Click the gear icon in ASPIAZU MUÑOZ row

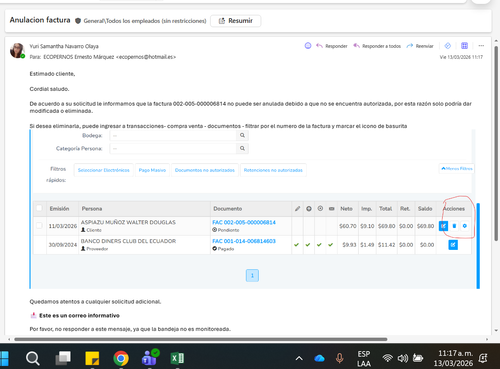(465, 226)
